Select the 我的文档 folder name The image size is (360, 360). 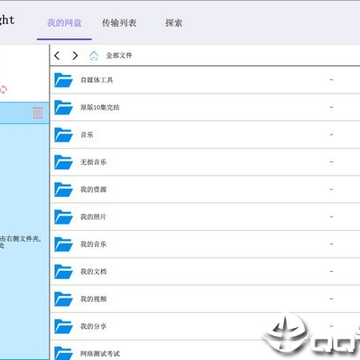93,272
